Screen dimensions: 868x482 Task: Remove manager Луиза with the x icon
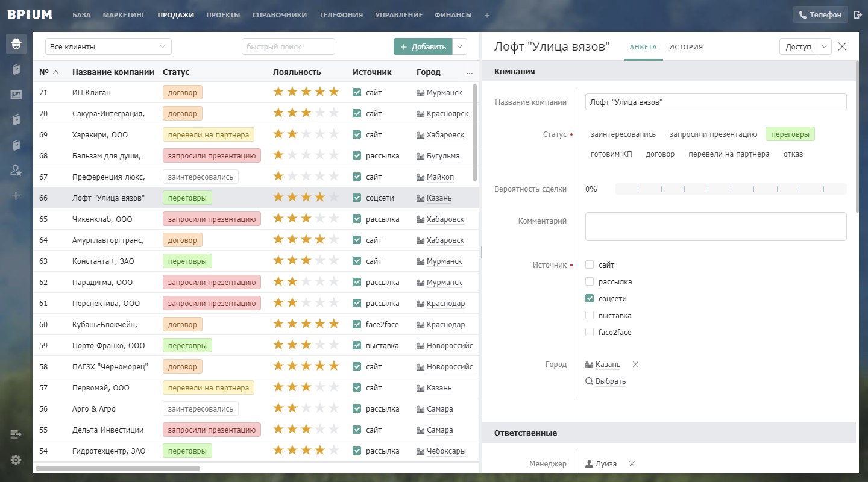[x=632, y=464]
